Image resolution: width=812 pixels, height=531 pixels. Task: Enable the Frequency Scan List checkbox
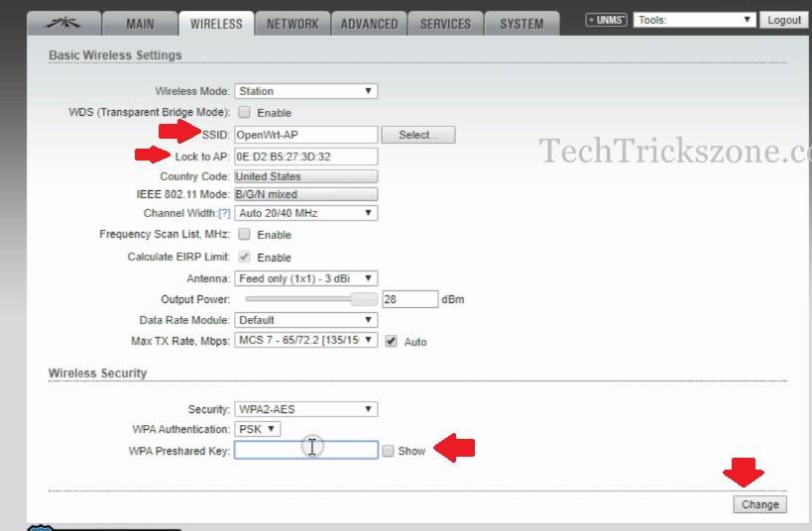pos(245,235)
